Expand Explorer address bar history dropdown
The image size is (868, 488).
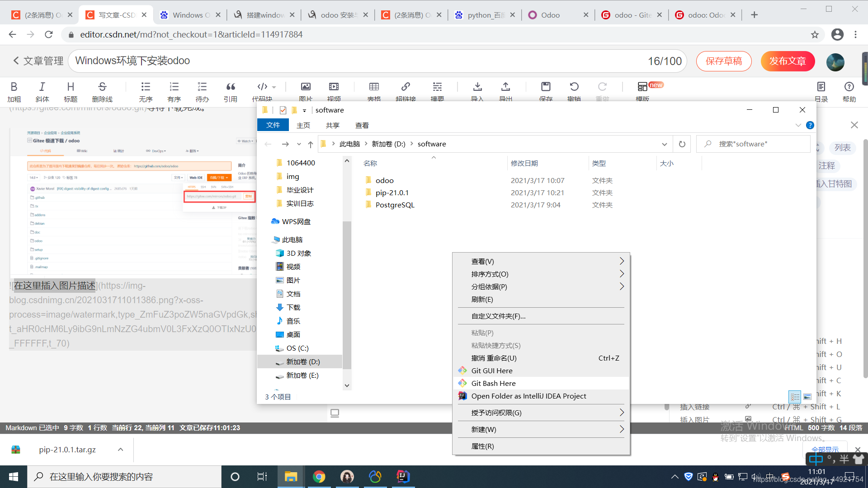664,144
